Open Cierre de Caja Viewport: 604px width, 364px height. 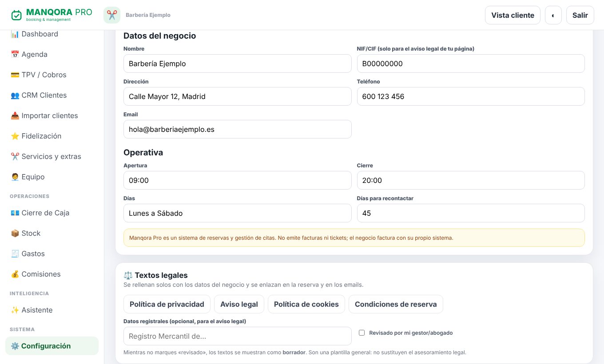pyautogui.click(x=52, y=213)
